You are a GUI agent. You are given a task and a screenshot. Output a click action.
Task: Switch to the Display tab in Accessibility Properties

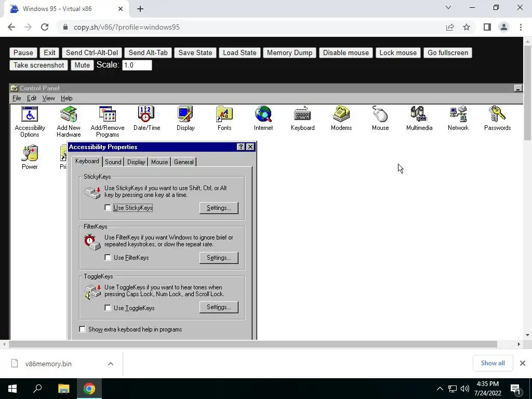(136, 162)
